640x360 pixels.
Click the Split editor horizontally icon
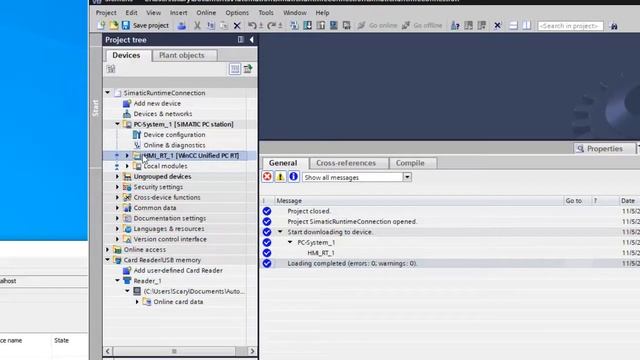pos(513,26)
